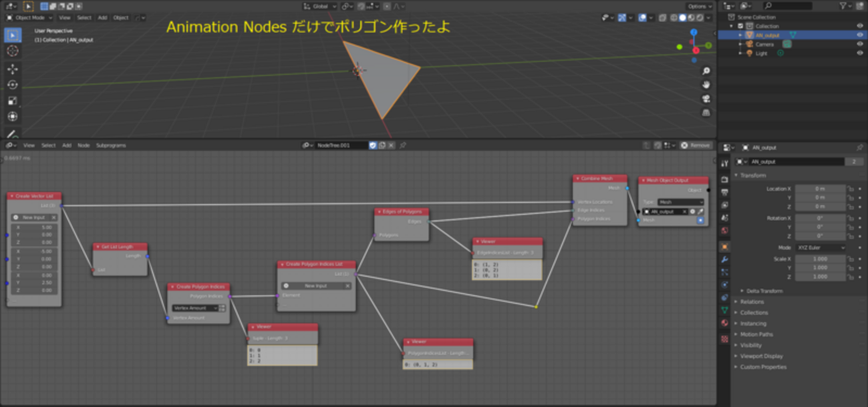Screen dimensions: 868x407
Task: Open the Subprograms menu in node editor
Action: click(111, 145)
